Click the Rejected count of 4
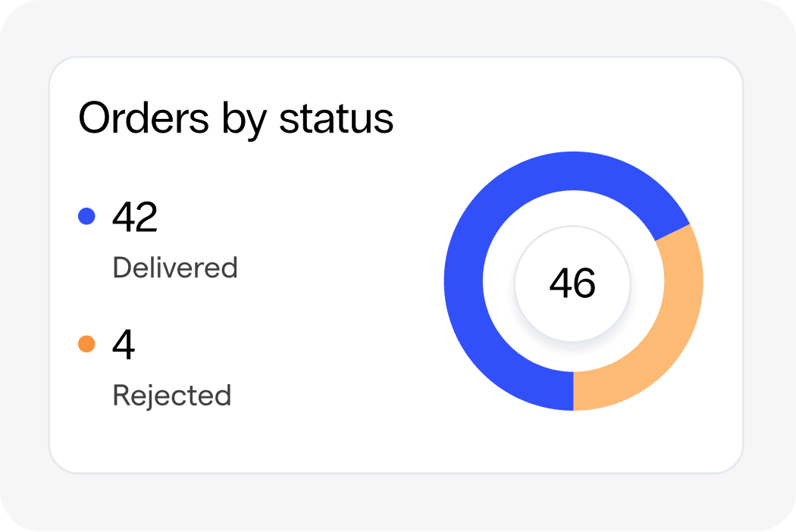This screenshot has height=532, width=796. [x=124, y=344]
